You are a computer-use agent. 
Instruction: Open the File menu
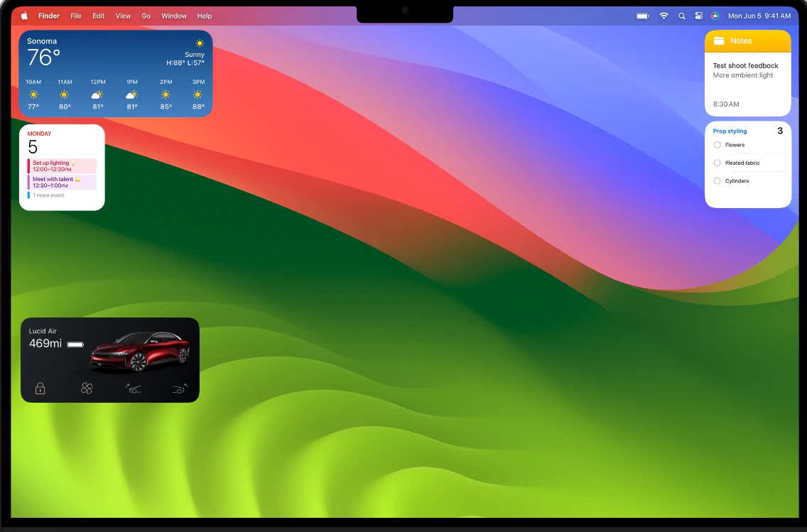pos(75,16)
